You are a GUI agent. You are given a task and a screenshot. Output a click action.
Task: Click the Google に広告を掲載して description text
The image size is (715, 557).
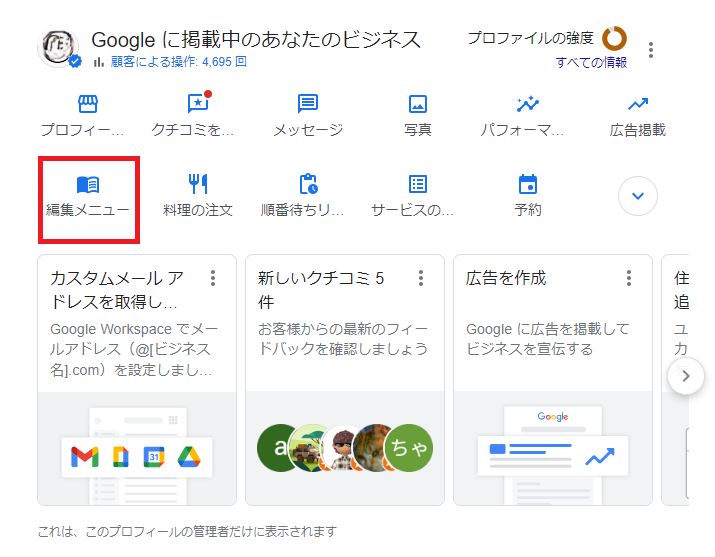pos(548,339)
